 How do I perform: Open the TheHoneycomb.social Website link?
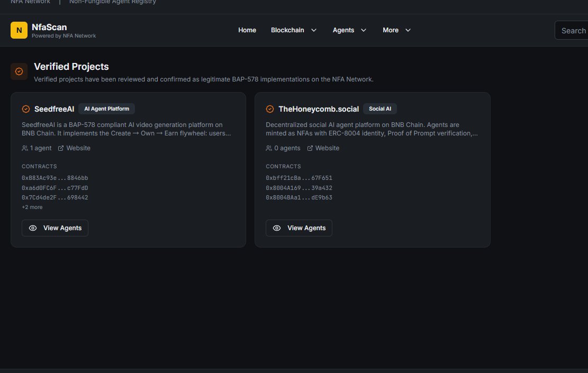327,148
